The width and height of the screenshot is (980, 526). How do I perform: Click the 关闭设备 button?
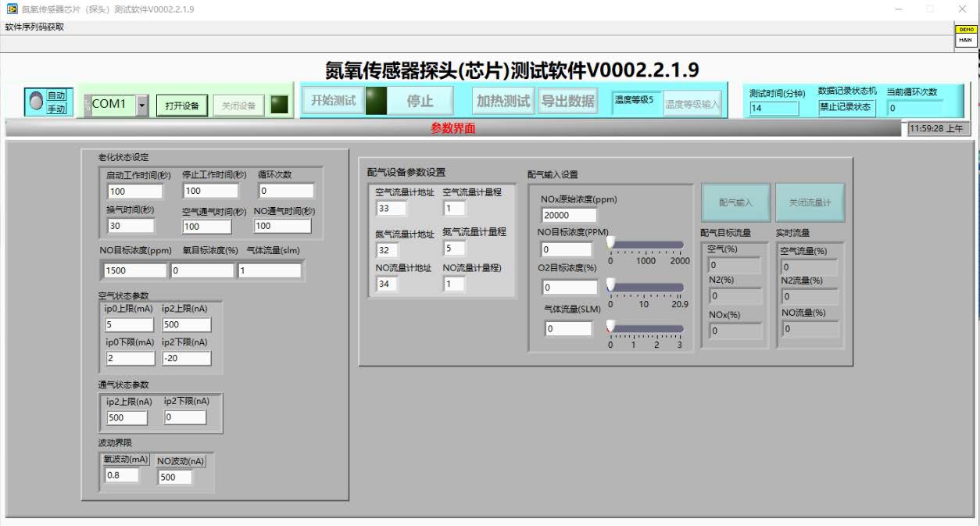pos(238,106)
